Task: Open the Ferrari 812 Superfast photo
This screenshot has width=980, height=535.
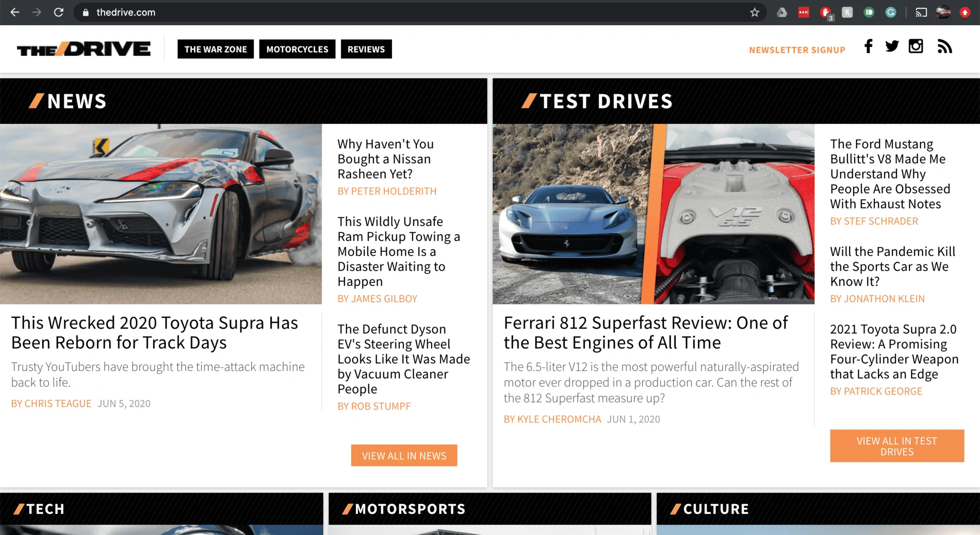Action: [654, 214]
